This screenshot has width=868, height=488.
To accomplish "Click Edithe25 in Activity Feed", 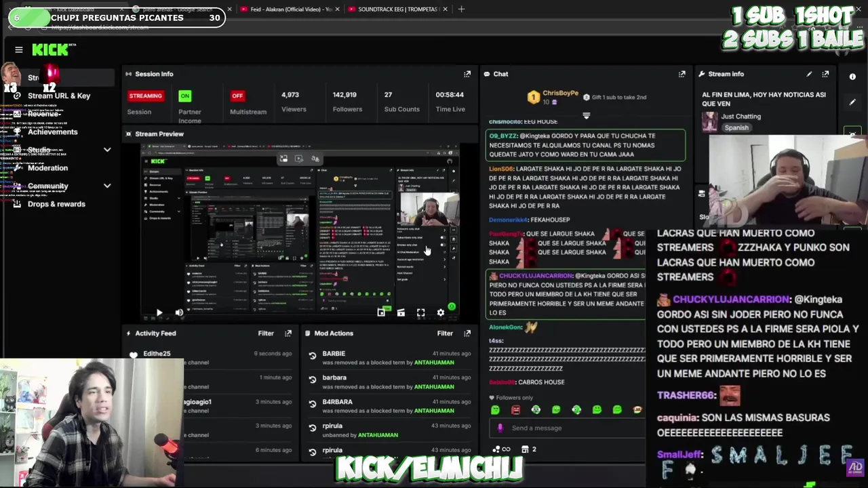I will click(157, 354).
